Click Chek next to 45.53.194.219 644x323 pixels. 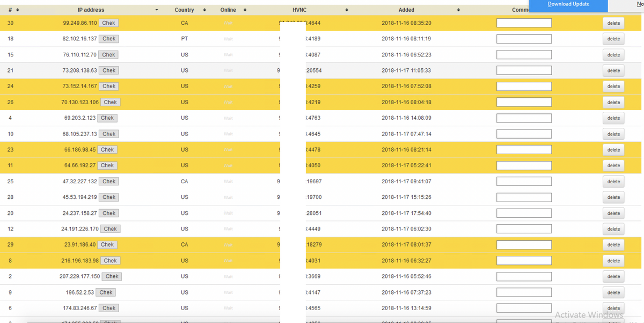[x=109, y=197]
